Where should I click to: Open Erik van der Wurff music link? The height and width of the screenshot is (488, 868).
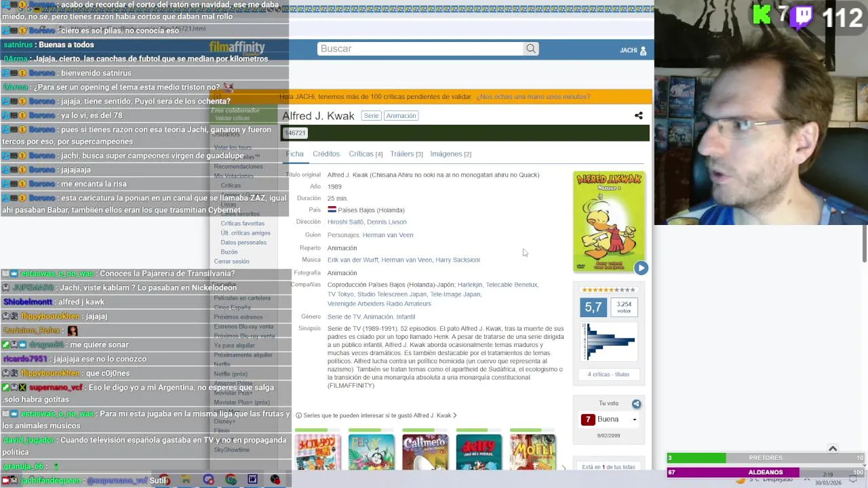[x=353, y=260]
